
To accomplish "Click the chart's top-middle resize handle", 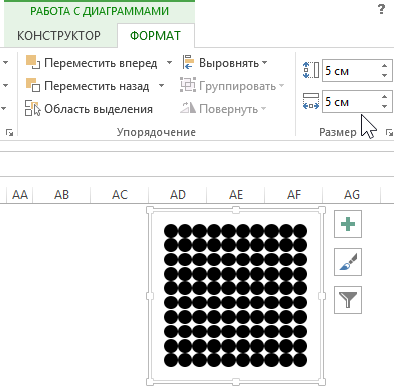I will [x=236, y=210].
